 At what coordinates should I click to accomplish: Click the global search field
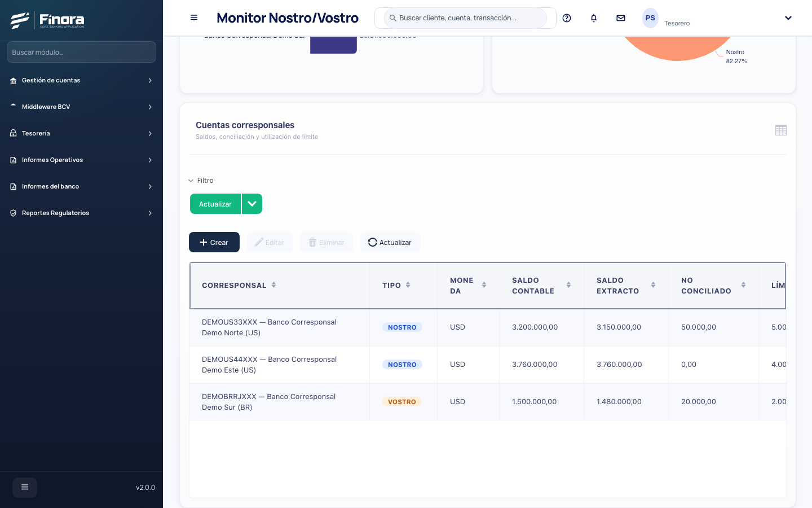click(466, 18)
